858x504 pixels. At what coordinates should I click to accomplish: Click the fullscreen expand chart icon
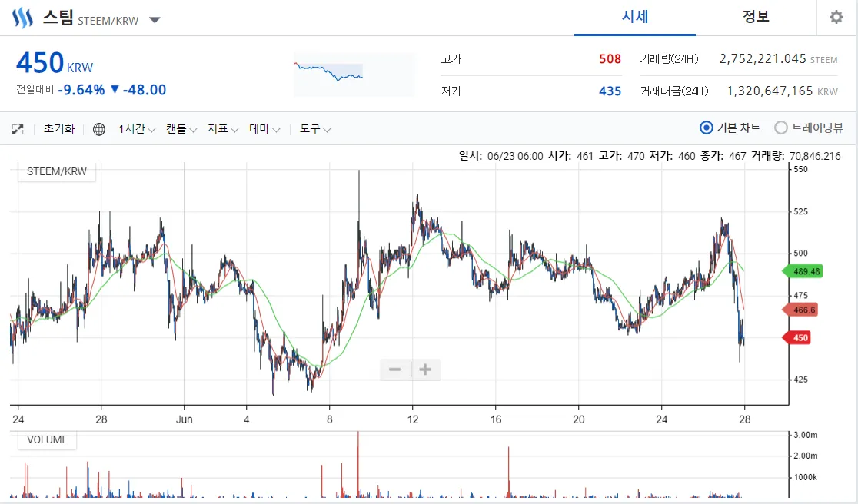pos(18,129)
